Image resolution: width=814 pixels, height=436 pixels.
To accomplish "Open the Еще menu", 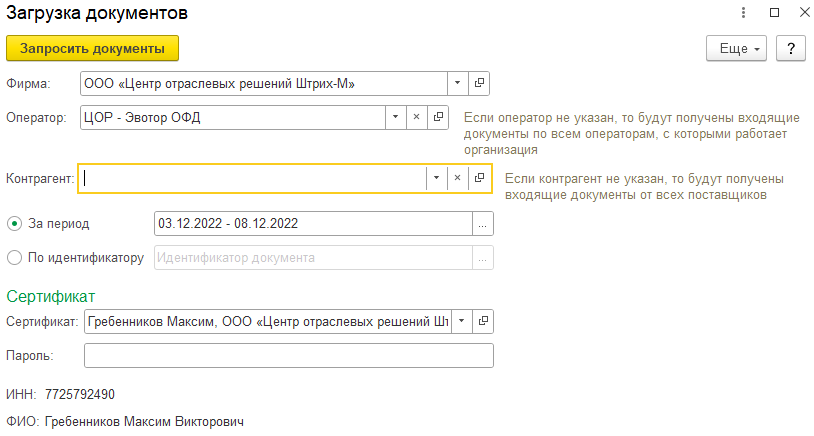I will [736, 48].
